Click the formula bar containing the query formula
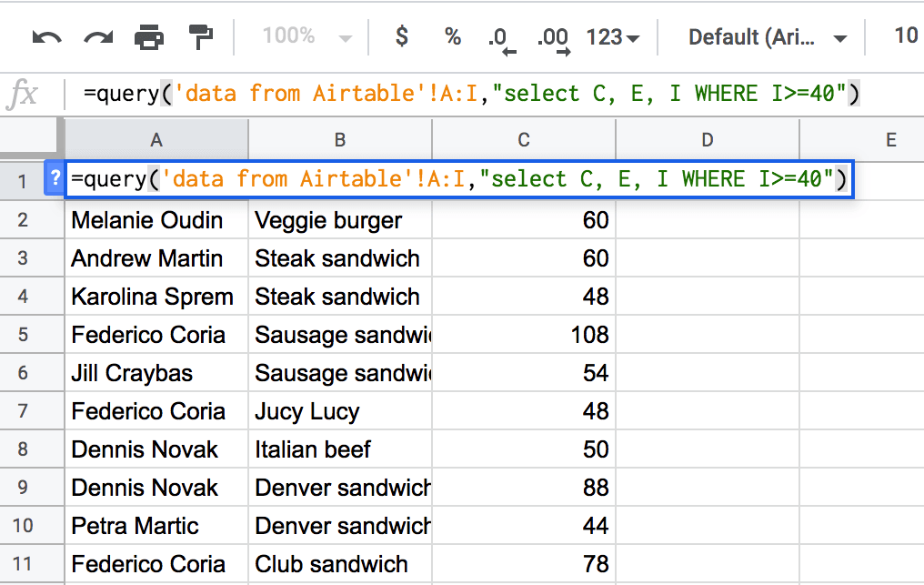Image resolution: width=924 pixels, height=585 pixels. [x=455, y=93]
